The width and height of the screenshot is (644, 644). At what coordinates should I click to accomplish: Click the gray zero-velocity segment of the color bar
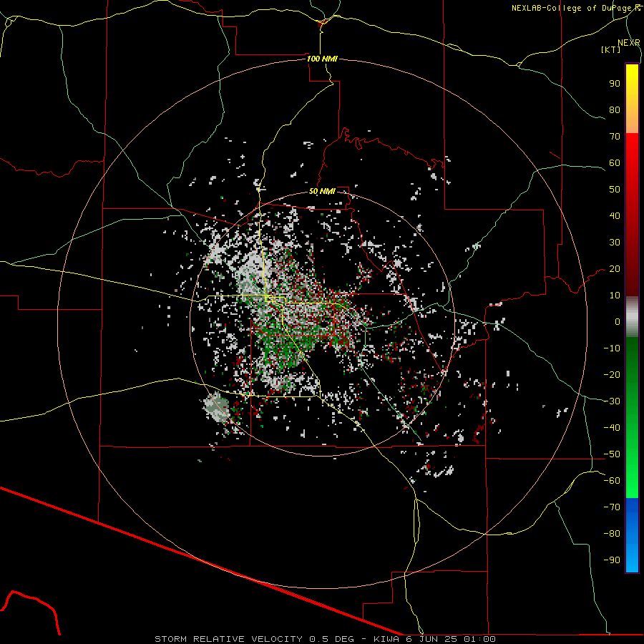[x=632, y=317]
